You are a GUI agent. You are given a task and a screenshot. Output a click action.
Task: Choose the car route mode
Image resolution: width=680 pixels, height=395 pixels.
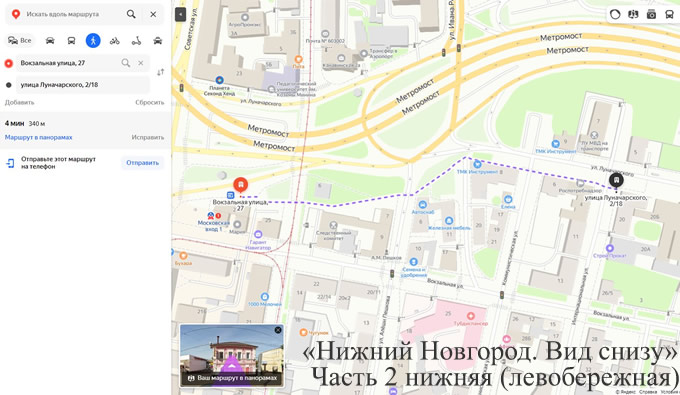point(50,41)
